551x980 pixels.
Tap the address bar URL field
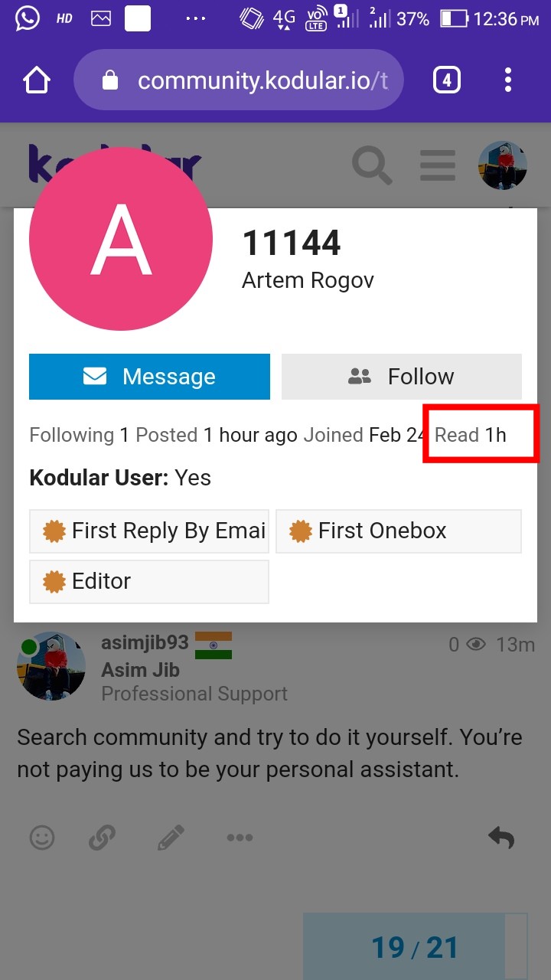tap(260, 80)
